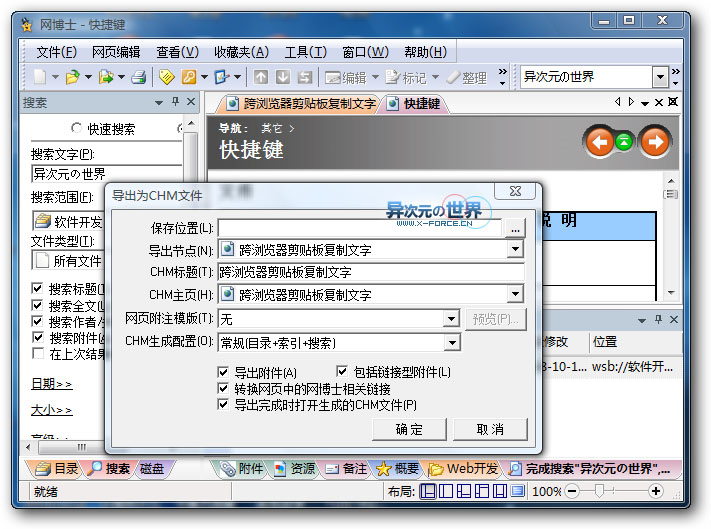711x529 pixels.
Task: Enable the 在上次结果 checkbox
Action: coord(38,354)
